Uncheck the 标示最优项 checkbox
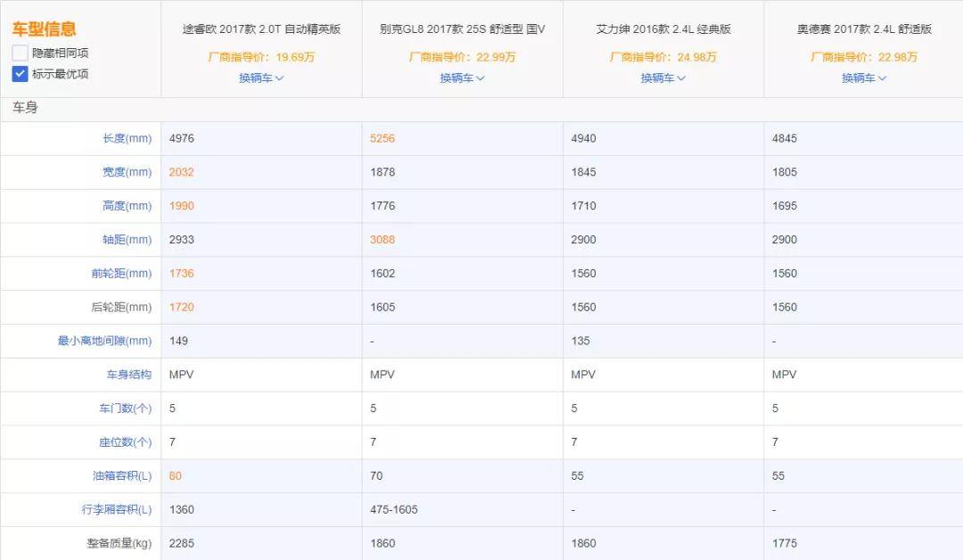This screenshot has width=963, height=560. click(x=20, y=74)
